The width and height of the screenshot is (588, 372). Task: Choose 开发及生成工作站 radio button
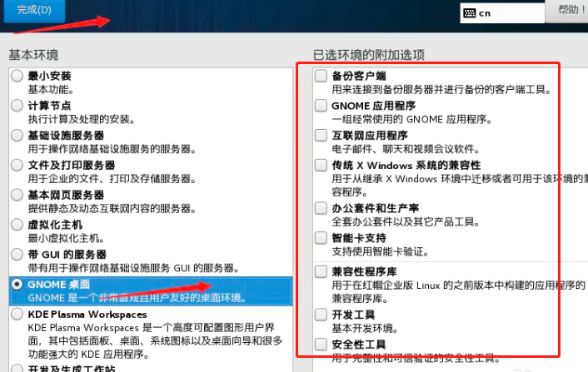17,368
